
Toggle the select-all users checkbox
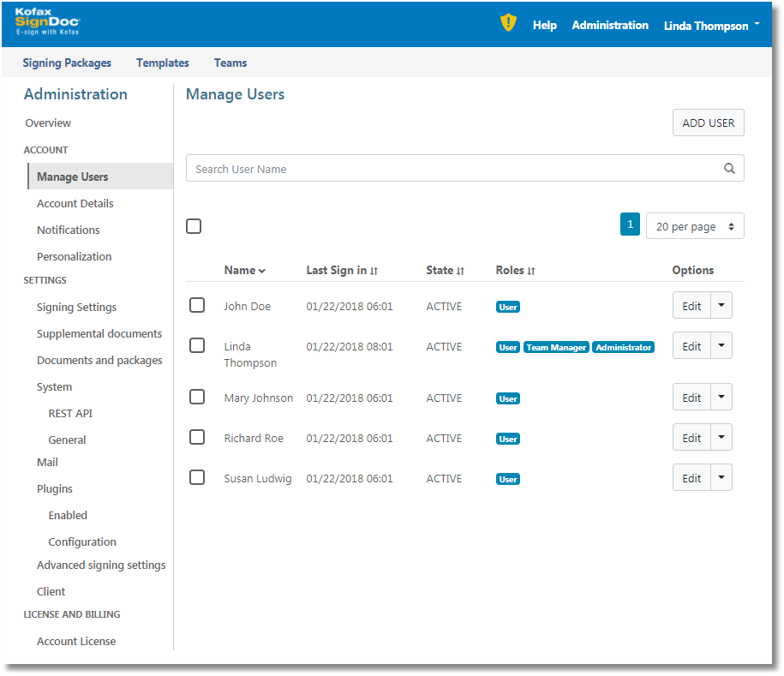click(194, 226)
